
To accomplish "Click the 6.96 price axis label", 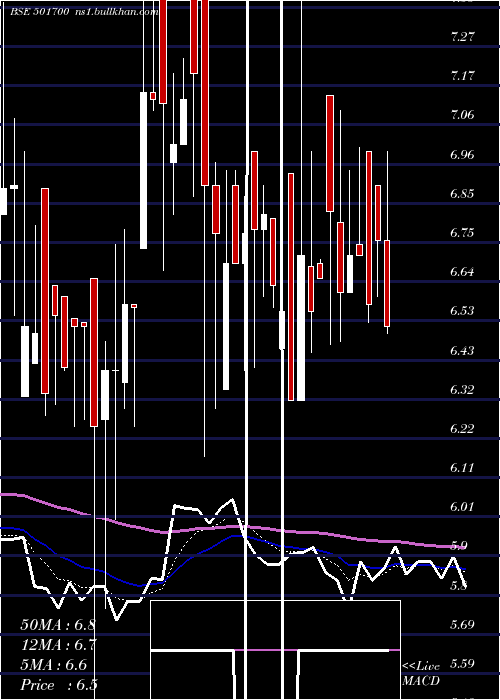I will 462,154.
